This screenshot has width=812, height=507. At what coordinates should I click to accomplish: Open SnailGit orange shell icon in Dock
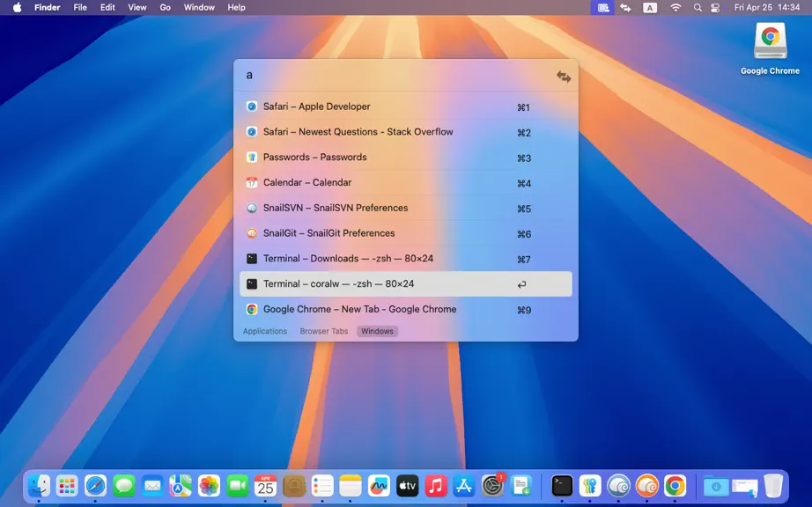(x=646, y=486)
